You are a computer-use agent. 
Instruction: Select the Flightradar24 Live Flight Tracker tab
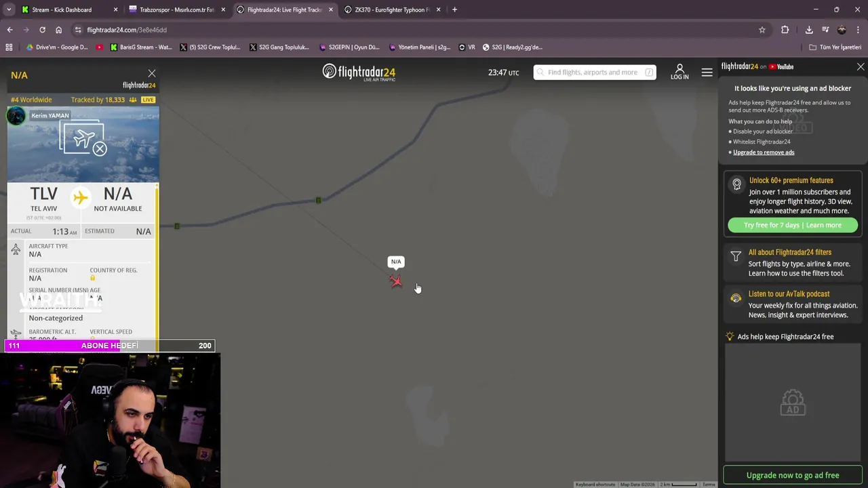click(284, 9)
